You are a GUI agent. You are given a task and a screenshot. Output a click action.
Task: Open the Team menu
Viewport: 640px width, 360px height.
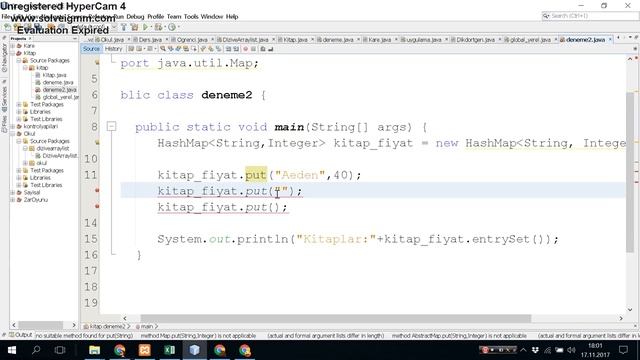pos(174,17)
